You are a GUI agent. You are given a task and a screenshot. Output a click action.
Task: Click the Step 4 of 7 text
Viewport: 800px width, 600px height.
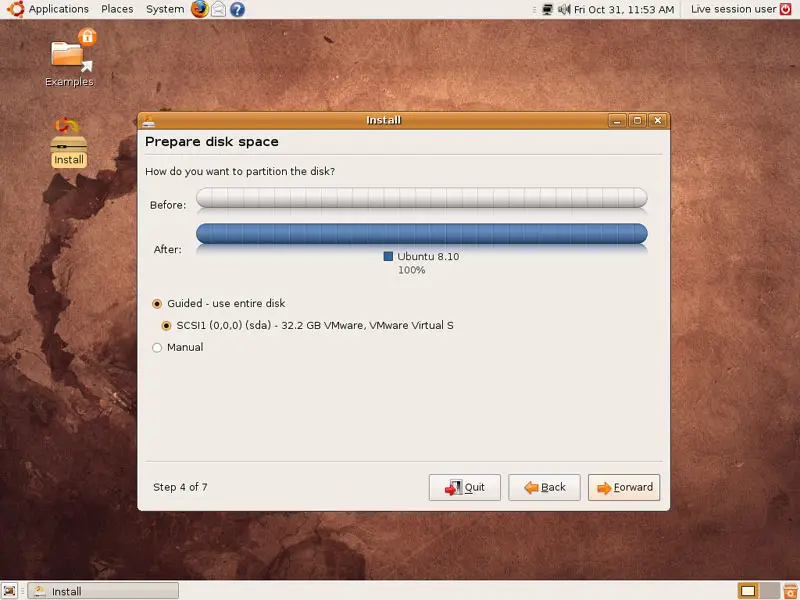click(180, 487)
